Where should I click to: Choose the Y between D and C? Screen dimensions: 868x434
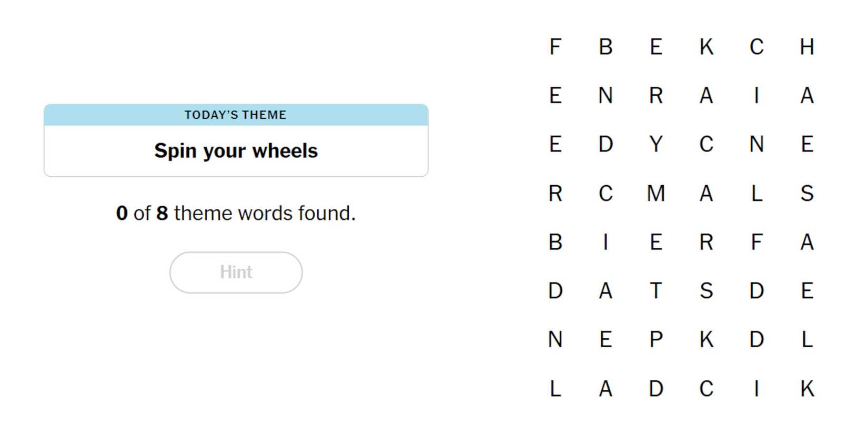[656, 144]
